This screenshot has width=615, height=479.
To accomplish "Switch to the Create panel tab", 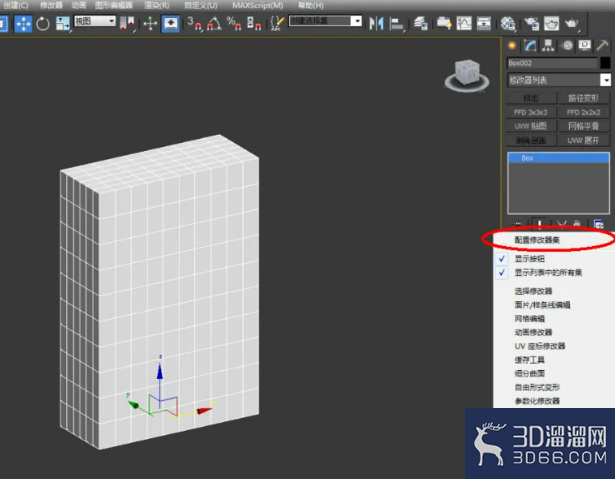I will click(512, 46).
